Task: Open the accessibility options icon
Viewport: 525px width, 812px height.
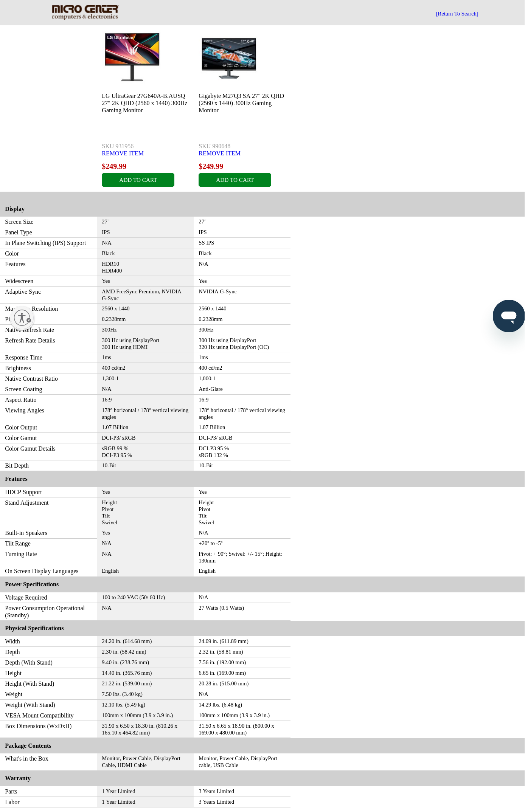Action: tap(22, 318)
